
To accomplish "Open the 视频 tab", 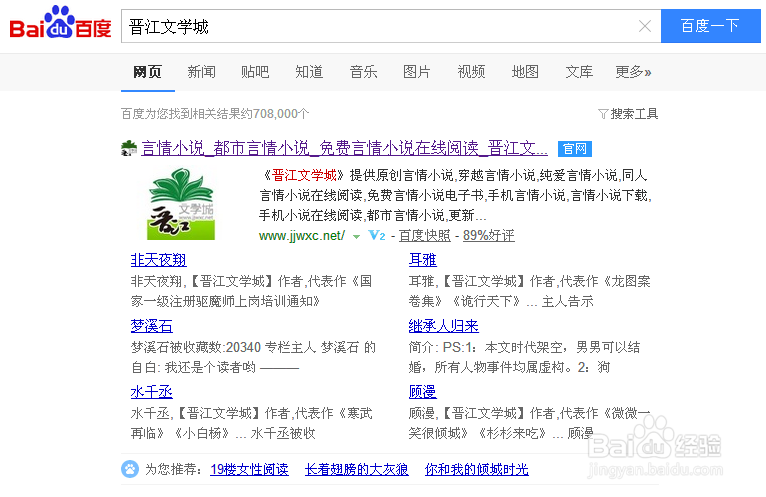I will coord(471,72).
